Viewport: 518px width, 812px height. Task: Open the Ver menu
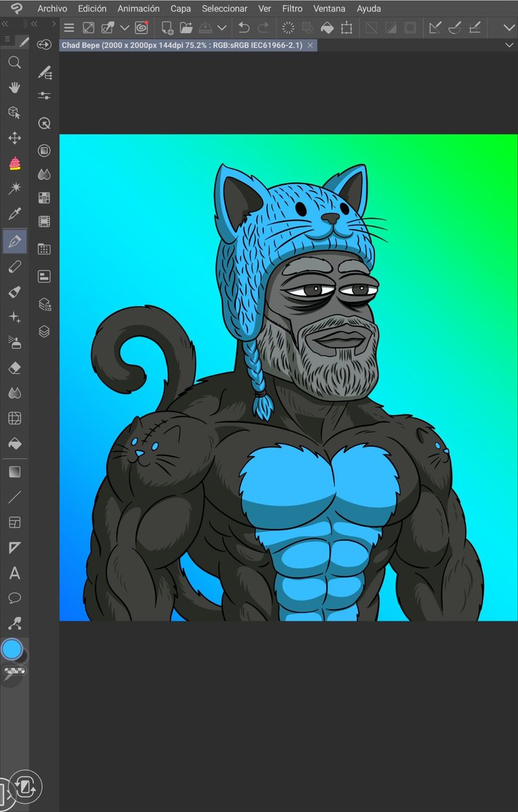tap(265, 9)
